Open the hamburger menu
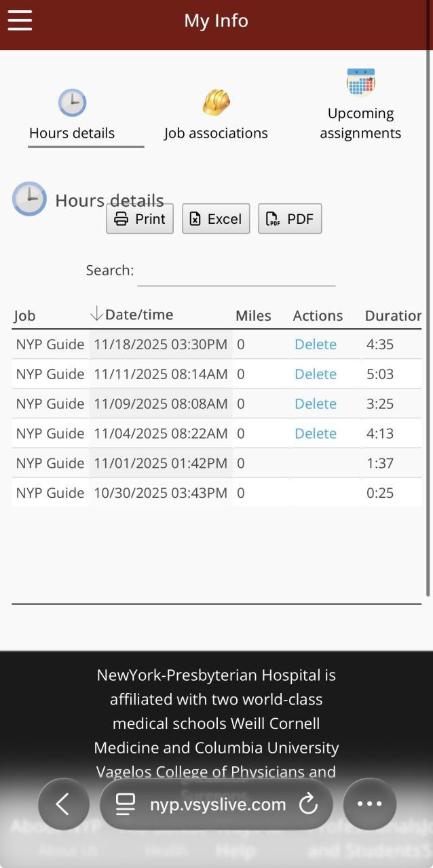This screenshot has width=433, height=868. (x=20, y=20)
